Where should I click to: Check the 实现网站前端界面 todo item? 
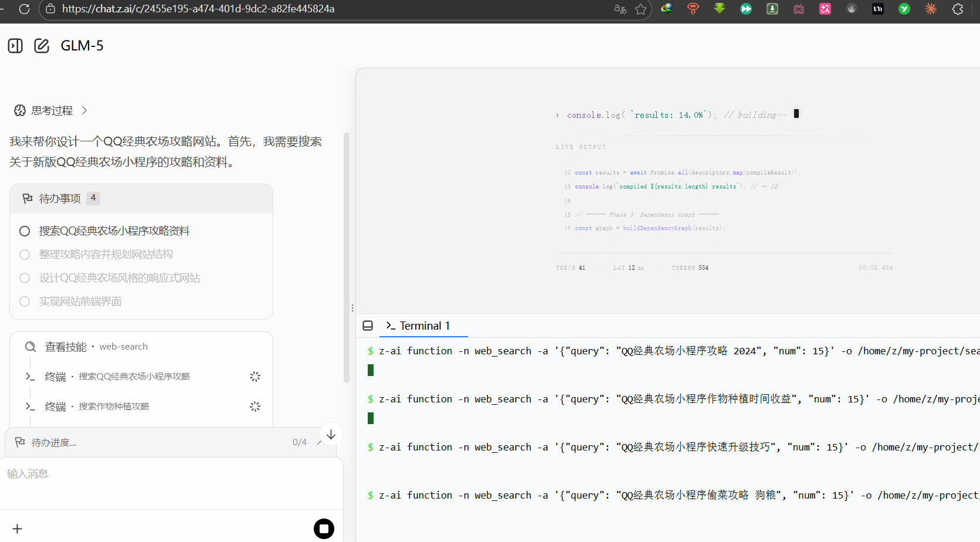click(25, 302)
